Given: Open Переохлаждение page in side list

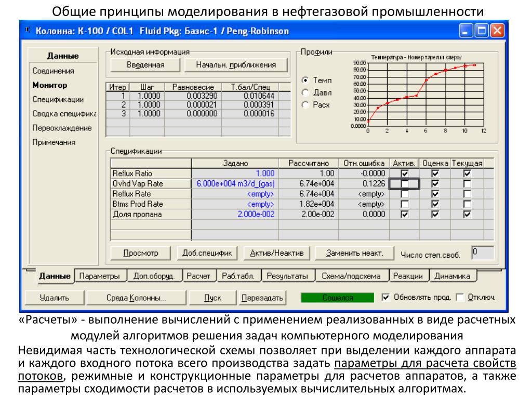Looking at the screenshot, I should pyautogui.click(x=62, y=128).
